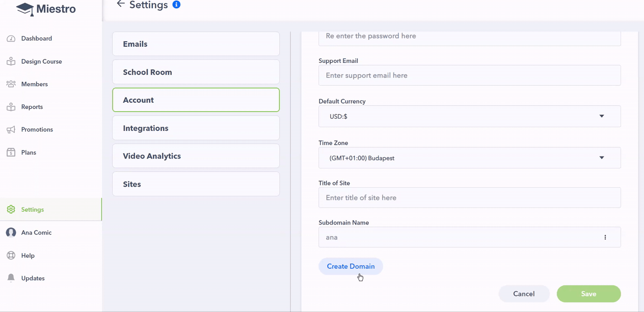Image resolution: width=644 pixels, height=312 pixels.
Task: Open Promotions in the sidebar
Action: coord(37,130)
